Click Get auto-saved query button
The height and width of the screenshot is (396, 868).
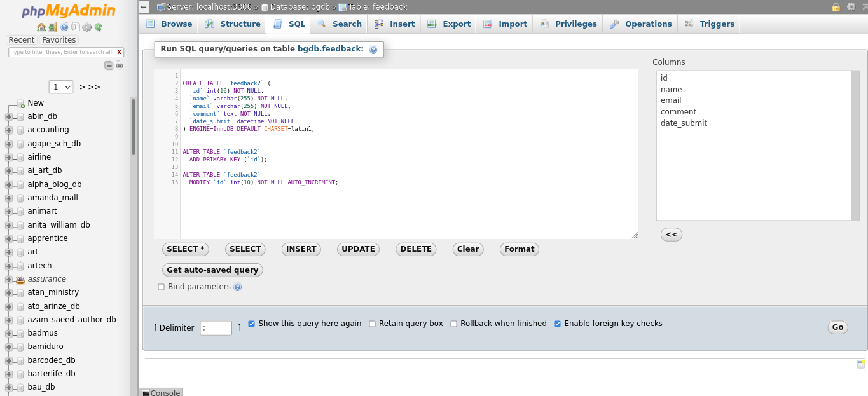coord(212,270)
